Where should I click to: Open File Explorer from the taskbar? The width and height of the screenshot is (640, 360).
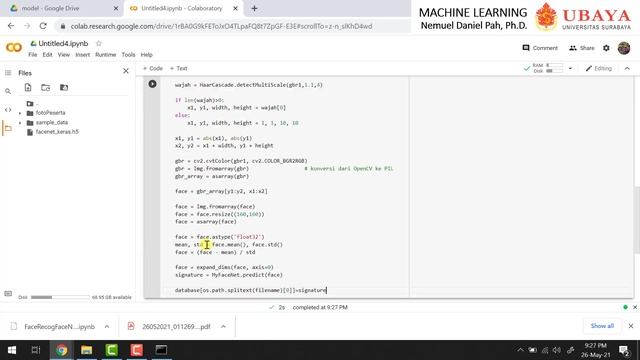[x=87, y=350]
